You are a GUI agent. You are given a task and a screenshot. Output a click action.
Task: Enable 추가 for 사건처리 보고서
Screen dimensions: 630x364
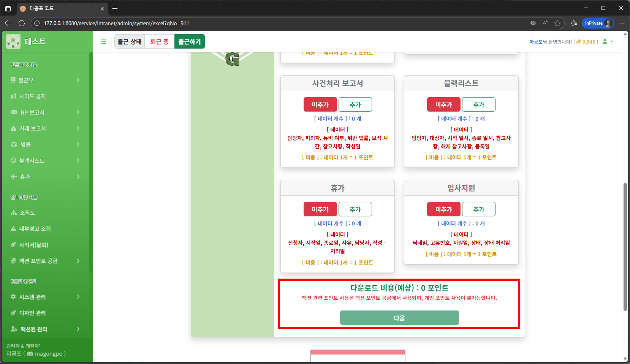355,104
